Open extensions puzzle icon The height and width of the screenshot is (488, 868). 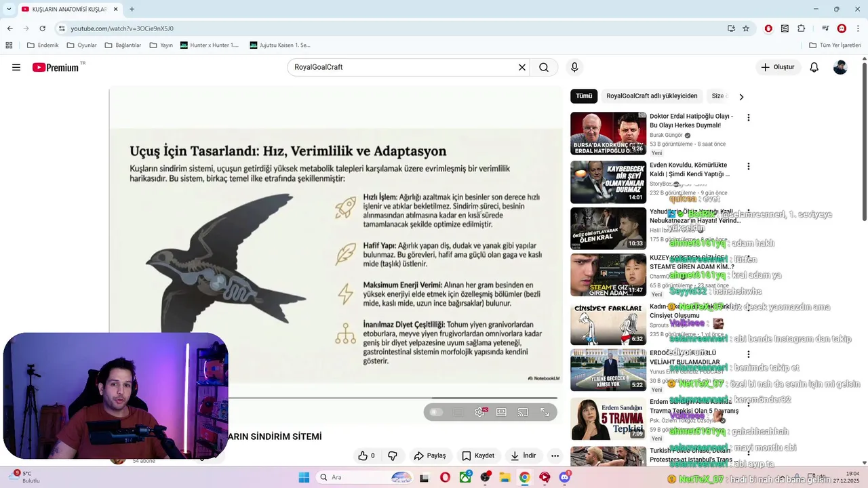click(x=801, y=28)
